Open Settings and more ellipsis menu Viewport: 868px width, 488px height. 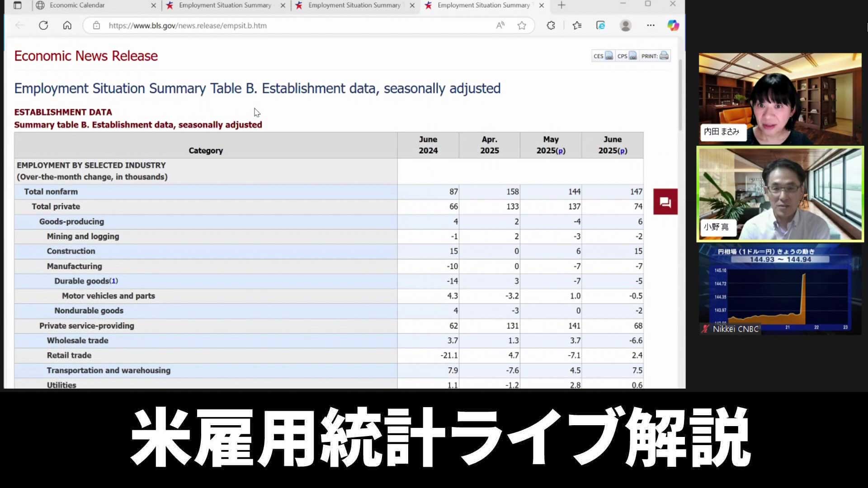[651, 26]
